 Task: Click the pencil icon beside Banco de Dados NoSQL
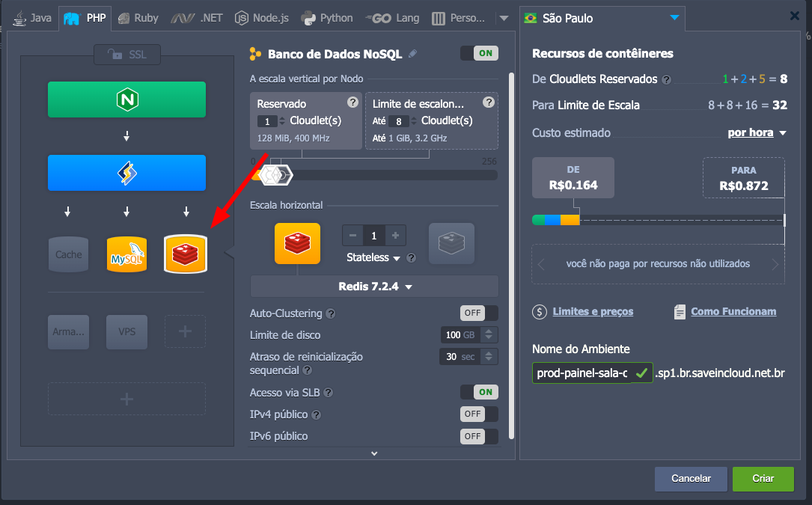412,54
